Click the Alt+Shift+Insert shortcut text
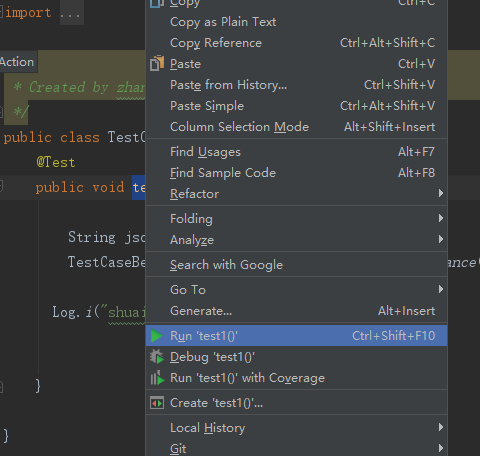480x456 pixels. coord(390,127)
